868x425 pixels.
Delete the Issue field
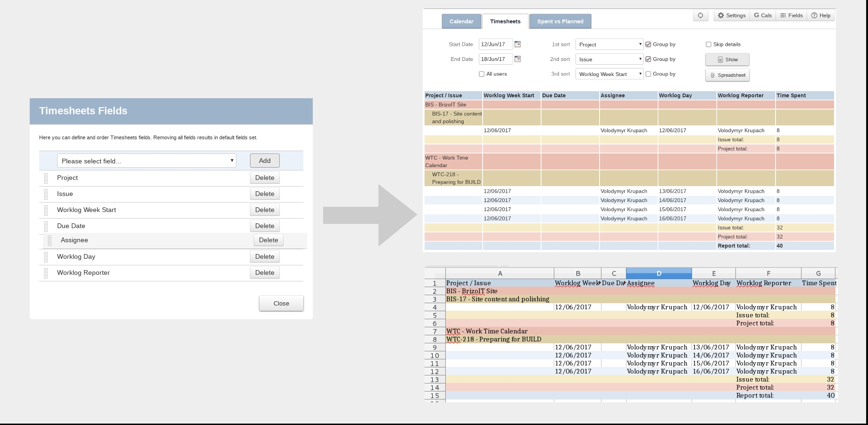265,194
